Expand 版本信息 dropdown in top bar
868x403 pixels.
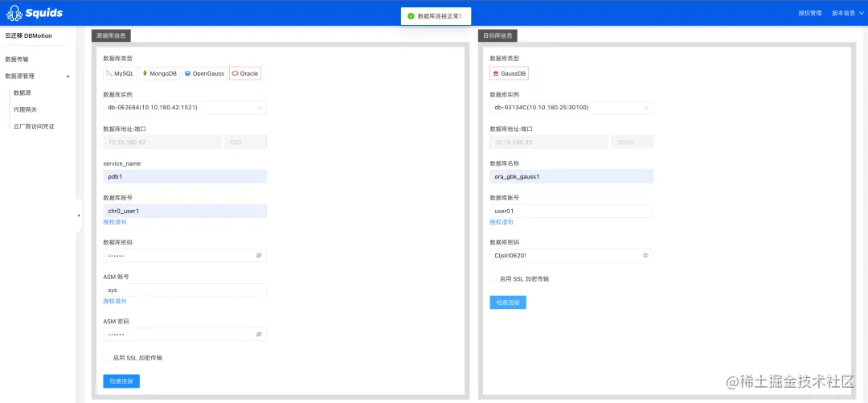(848, 13)
